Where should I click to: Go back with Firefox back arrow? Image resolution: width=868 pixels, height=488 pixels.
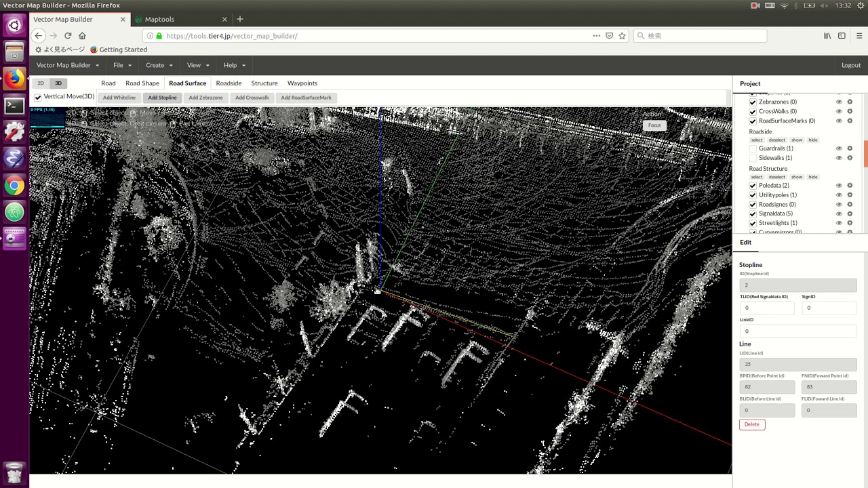39,36
